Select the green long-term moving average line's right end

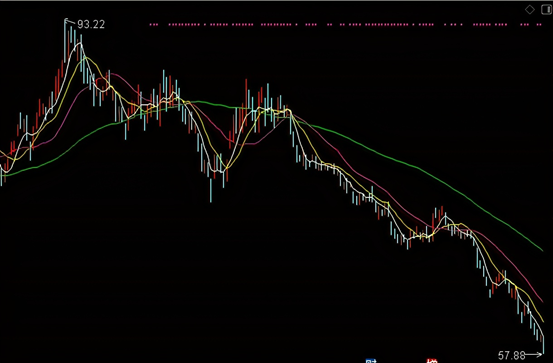click(x=542, y=250)
